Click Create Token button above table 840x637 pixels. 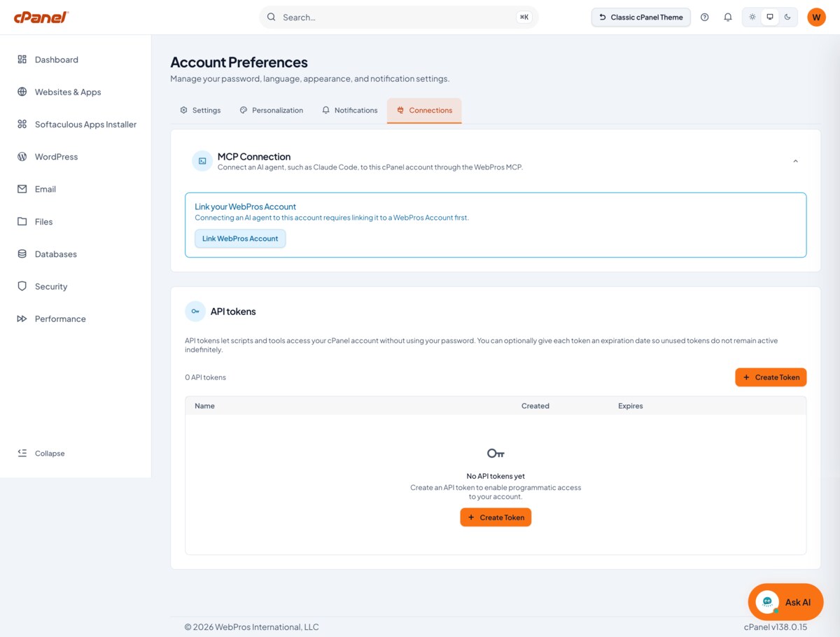tap(771, 377)
